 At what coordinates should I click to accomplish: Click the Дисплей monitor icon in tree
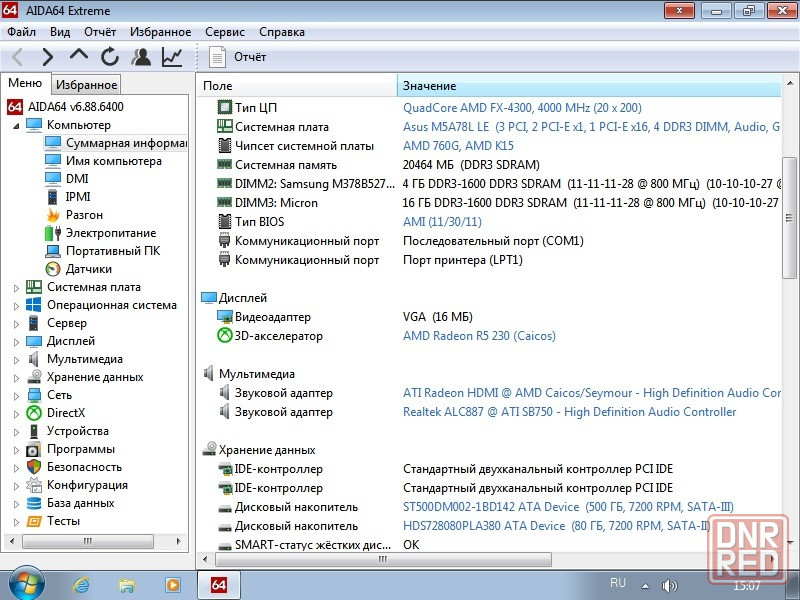(x=34, y=341)
